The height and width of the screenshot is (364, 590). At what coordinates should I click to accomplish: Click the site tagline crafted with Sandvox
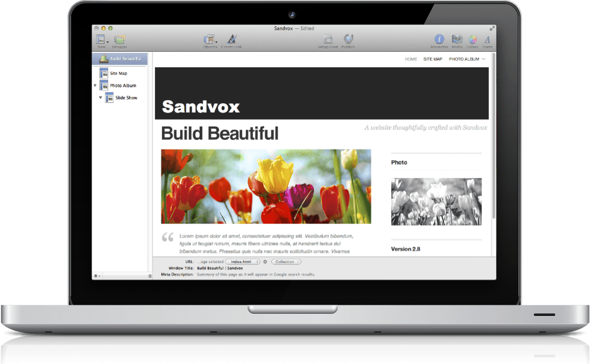[426, 128]
